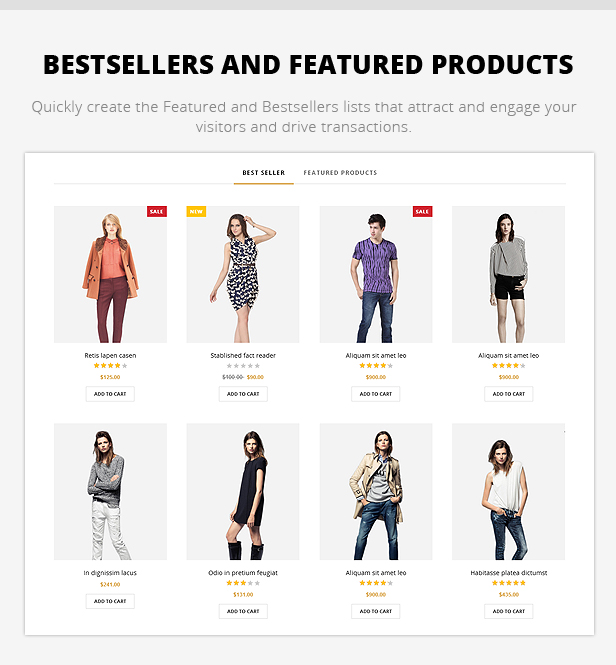Click star rating under Odio in pretium feugiat
Screen dimensions: 616x665
243,583
